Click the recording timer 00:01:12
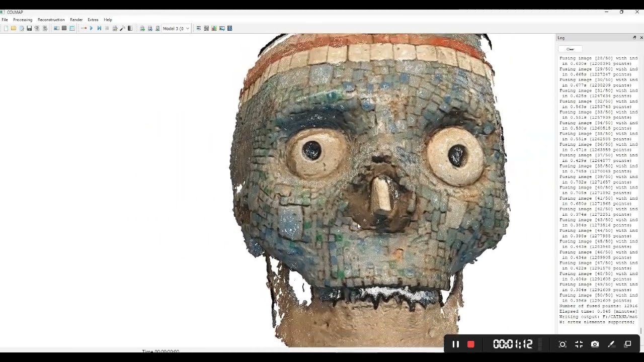 513,344
